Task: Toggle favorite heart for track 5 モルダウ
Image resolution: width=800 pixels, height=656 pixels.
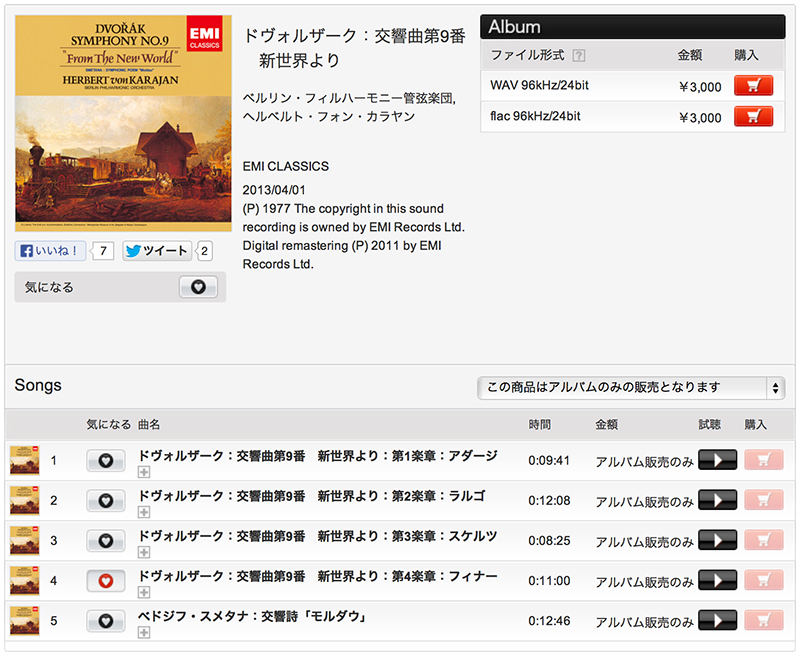Action: [x=106, y=621]
